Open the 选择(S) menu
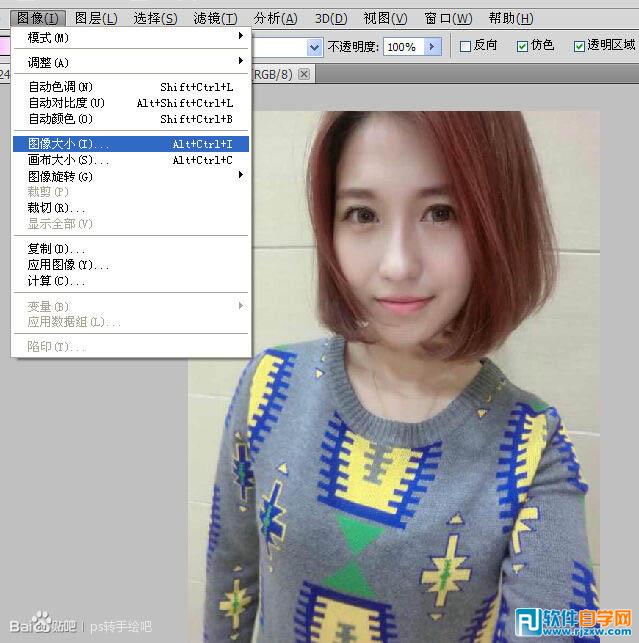The image size is (639, 643). (155, 18)
